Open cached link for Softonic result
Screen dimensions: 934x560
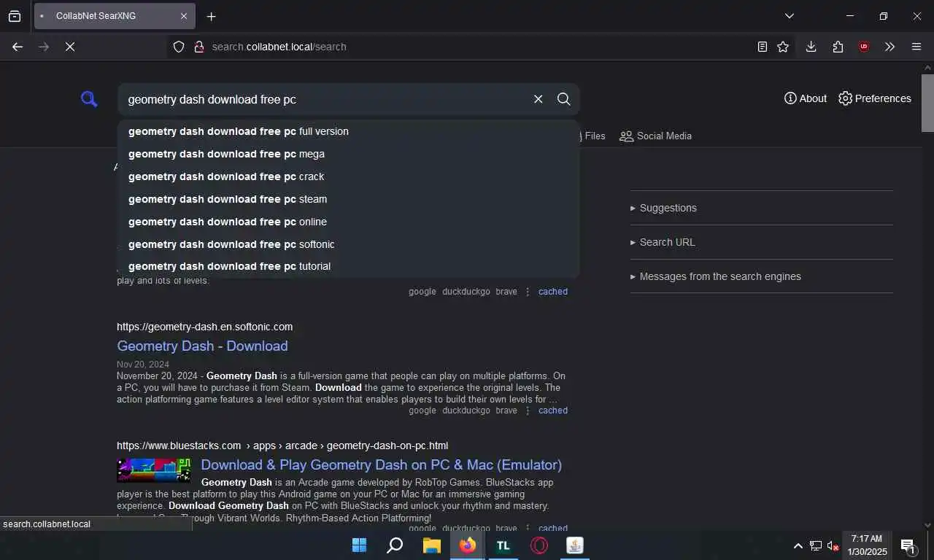pos(553,411)
